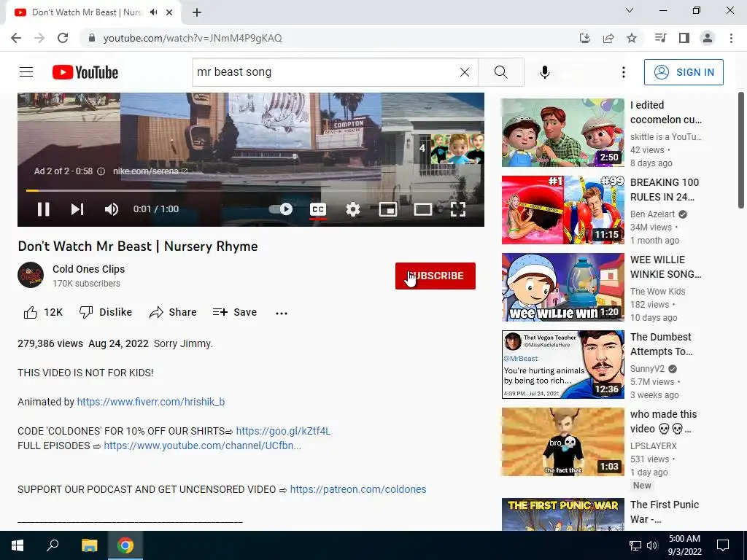
Task: Open the Wee Willie Winkie Song thumbnail
Action: click(562, 287)
